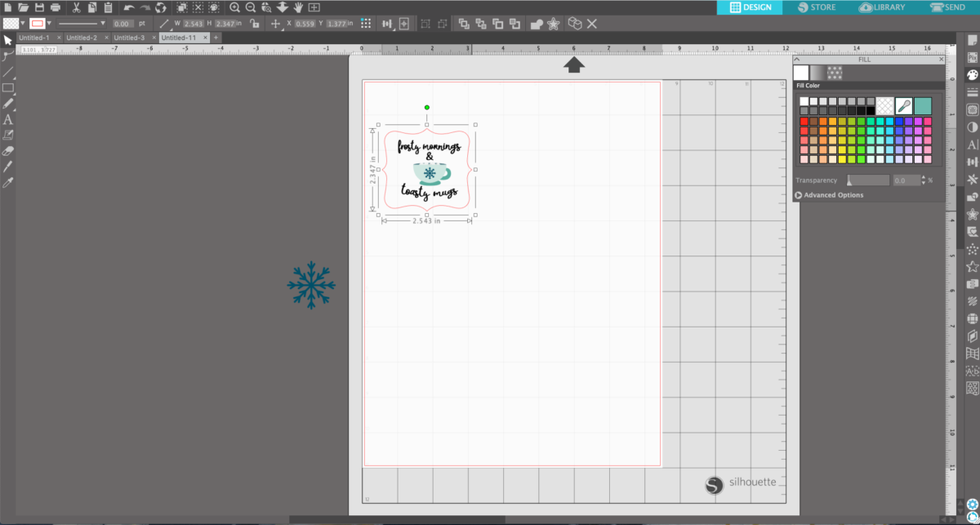Open the Fill panel palette icon
Screen dimensions: 980x525
(972, 74)
